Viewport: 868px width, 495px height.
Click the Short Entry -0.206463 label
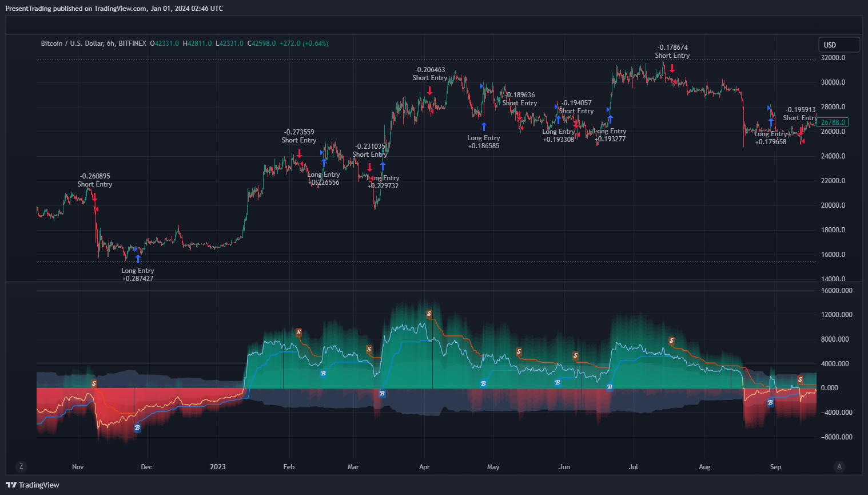coord(430,74)
